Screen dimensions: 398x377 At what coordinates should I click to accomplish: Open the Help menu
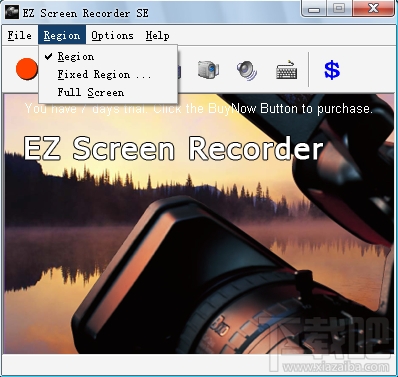(157, 35)
